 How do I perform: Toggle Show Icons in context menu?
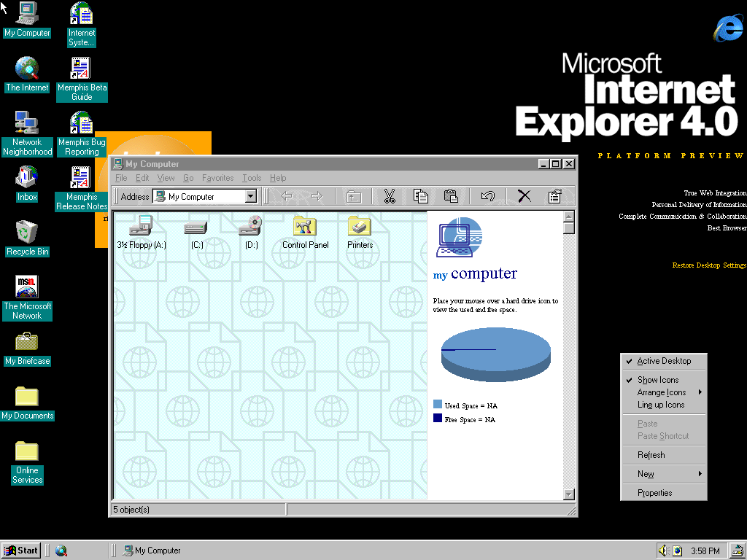pyautogui.click(x=658, y=380)
